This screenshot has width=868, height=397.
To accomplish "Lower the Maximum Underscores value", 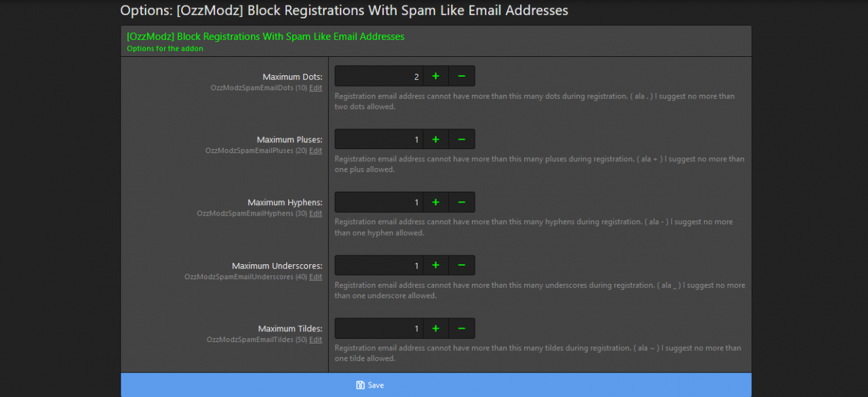I will click(461, 266).
